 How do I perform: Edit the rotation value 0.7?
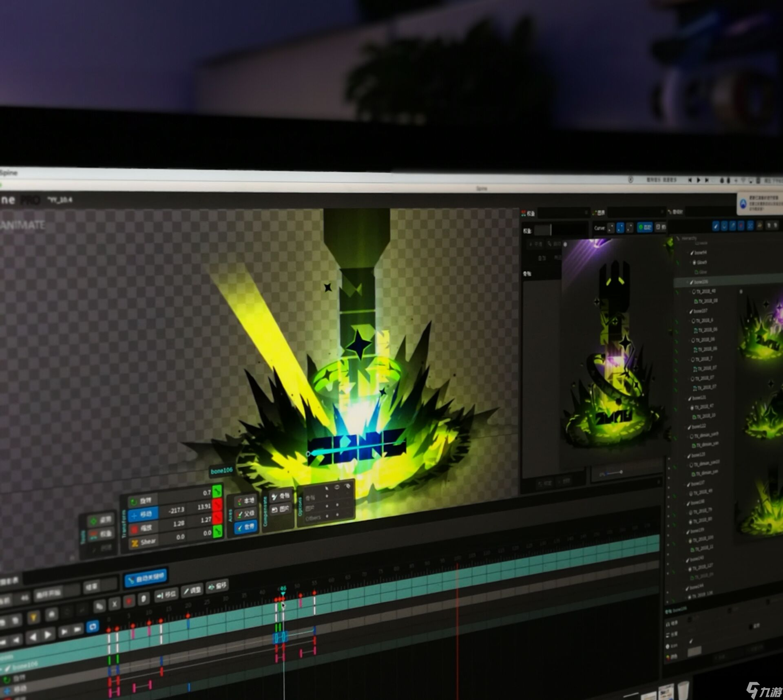coord(207,493)
